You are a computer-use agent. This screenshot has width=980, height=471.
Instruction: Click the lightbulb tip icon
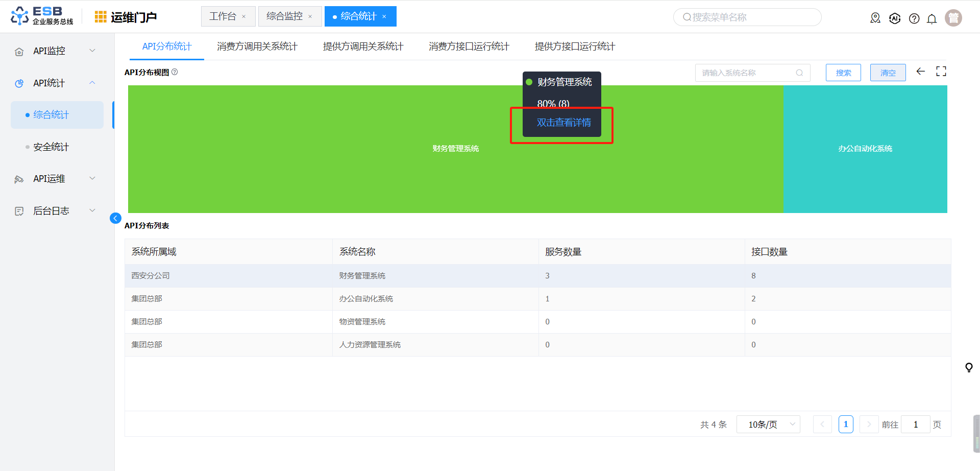pyautogui.click(x=968, y=367)
